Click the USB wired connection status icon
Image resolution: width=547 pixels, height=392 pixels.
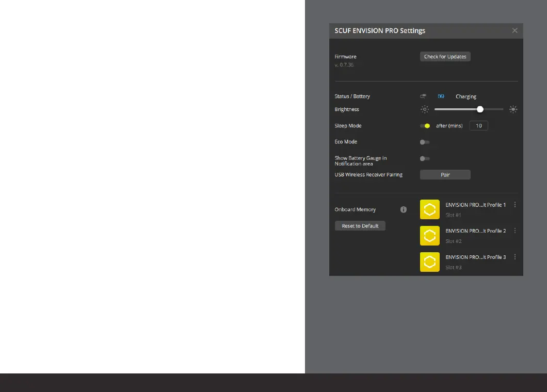coord(423,96)
